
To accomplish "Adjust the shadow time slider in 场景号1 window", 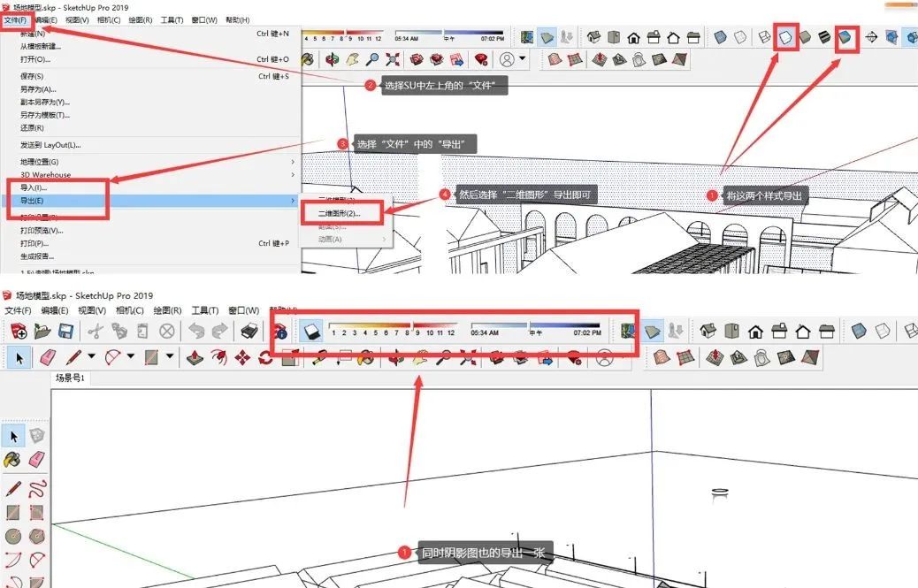I will [536, 326].
